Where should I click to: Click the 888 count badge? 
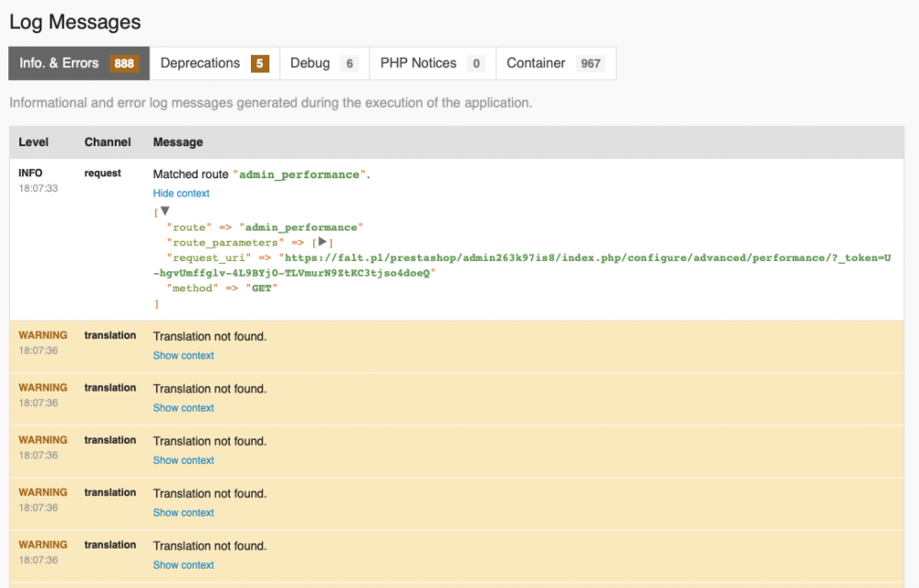[x=124, y=64]
